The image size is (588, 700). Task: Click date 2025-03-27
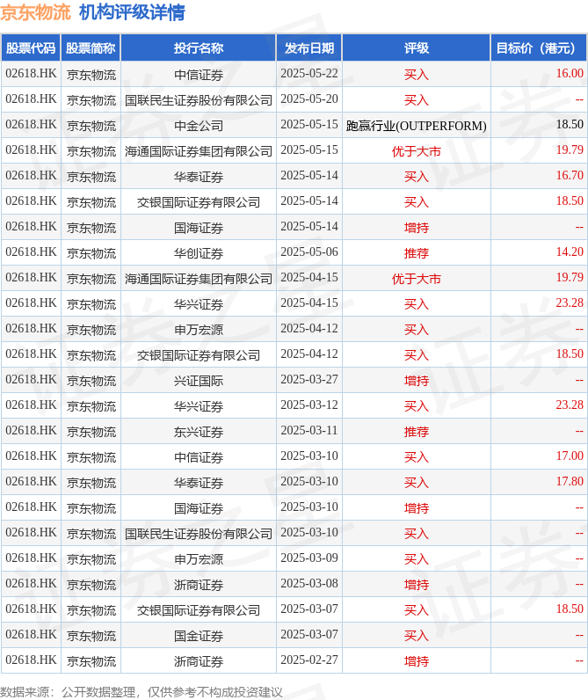click(x=309, y=380)
